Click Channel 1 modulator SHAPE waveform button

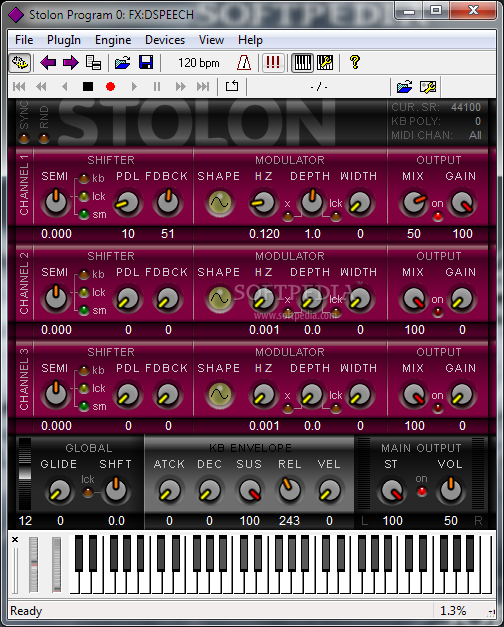(220, 203)
